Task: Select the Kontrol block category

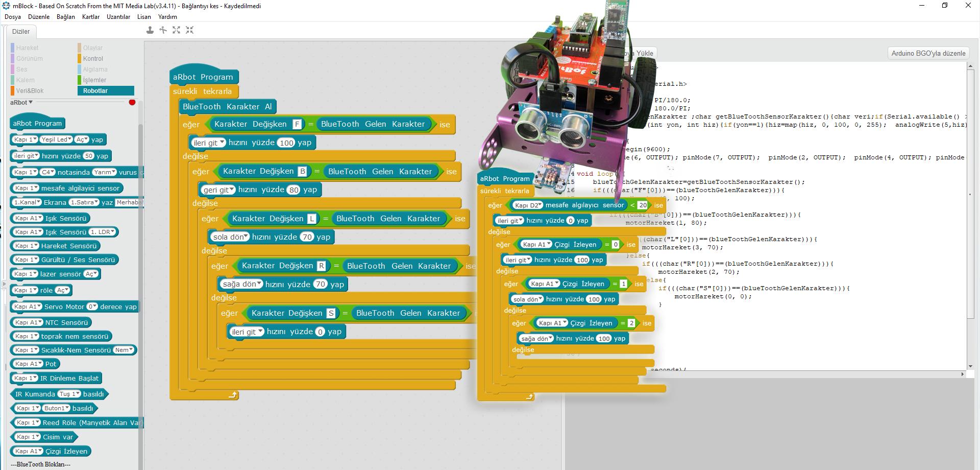Action: click(93, 59)
